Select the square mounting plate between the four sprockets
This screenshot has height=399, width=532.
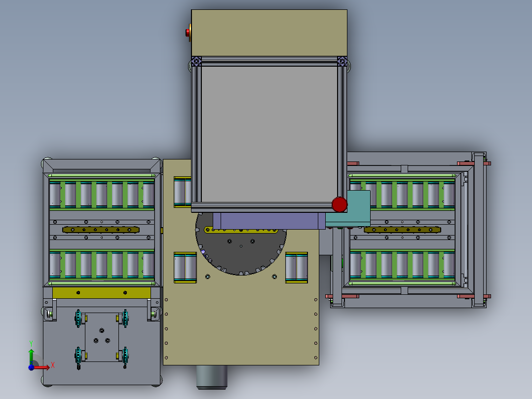(102, 337)
